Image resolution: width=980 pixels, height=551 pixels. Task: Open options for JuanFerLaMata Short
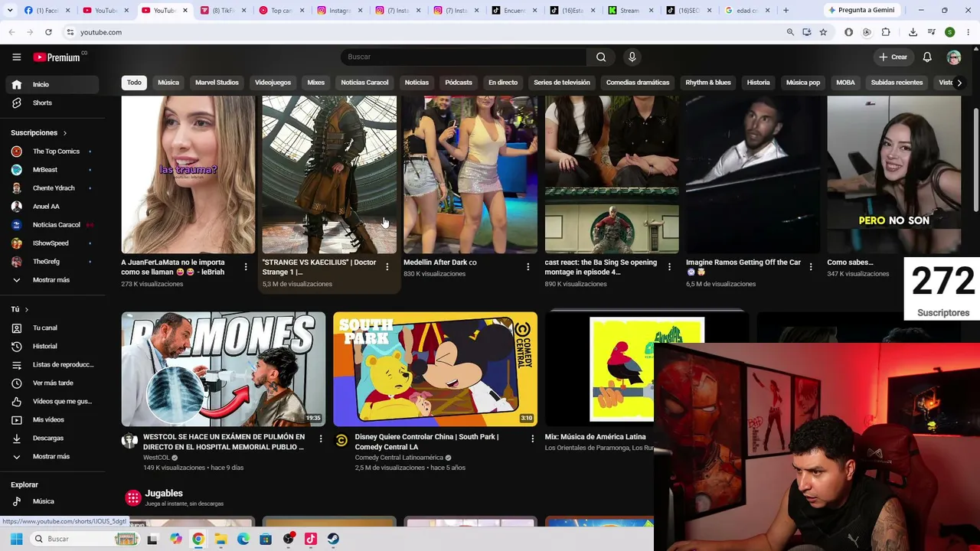(x=245, y=267)
